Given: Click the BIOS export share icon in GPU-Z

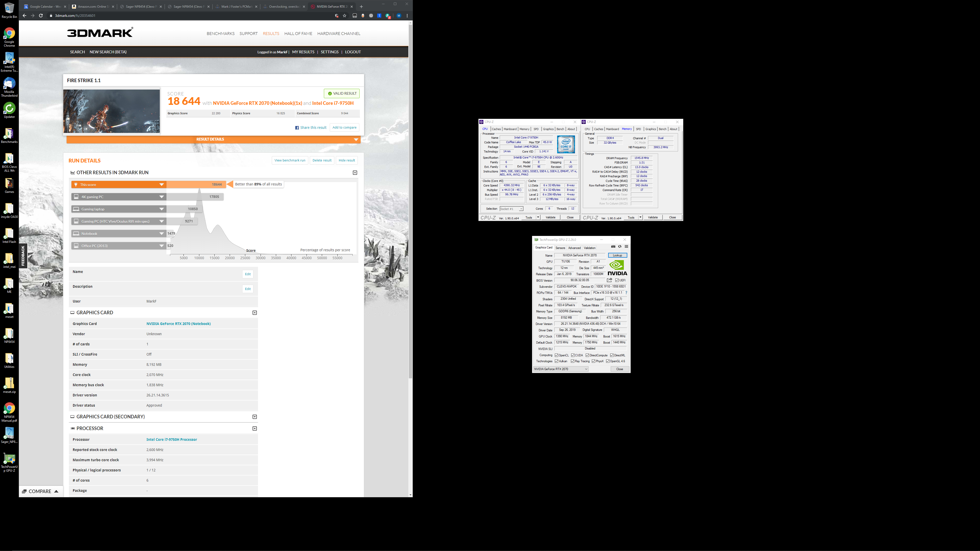Looking at the screenshot, I should pos(609,280).
